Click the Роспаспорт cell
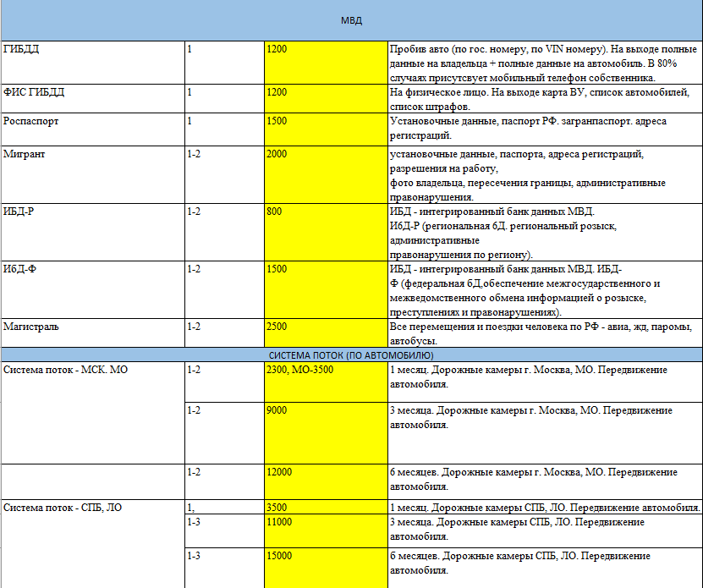 (93, 129)
